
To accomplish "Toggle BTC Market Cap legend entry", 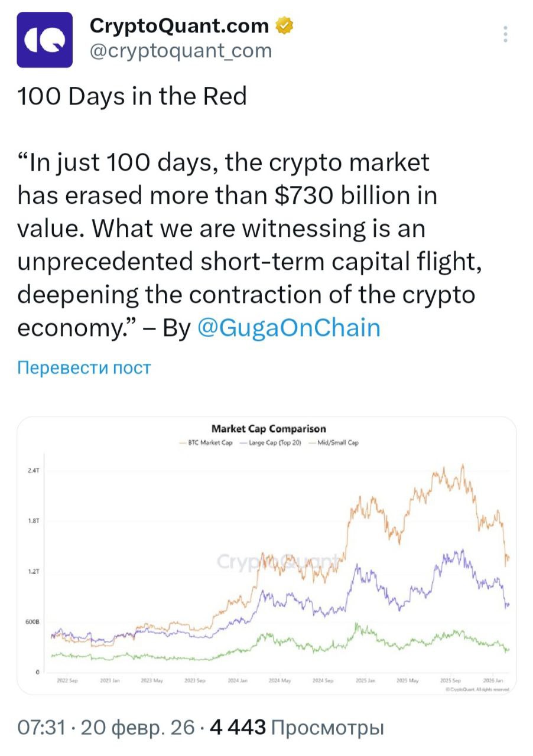I will [x=206, y=442].
